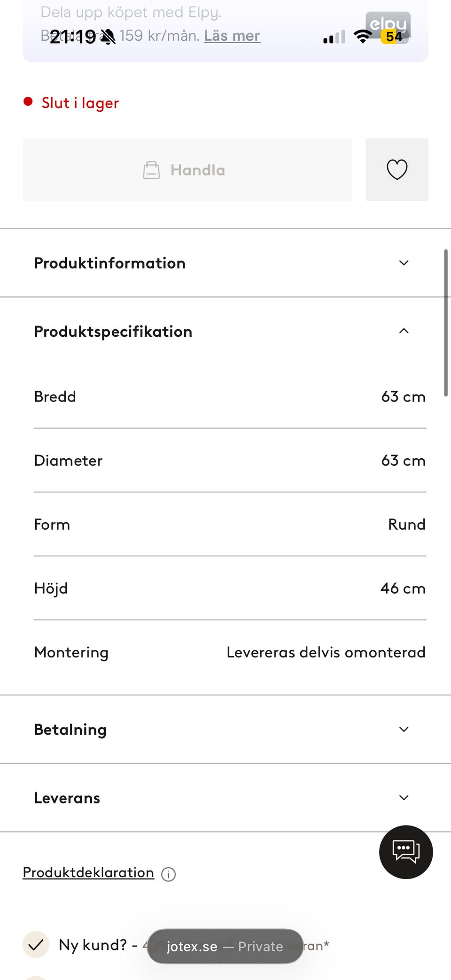Click the info icon beside Produktdeklaration
Screen dimensions: 451x980
168,874
